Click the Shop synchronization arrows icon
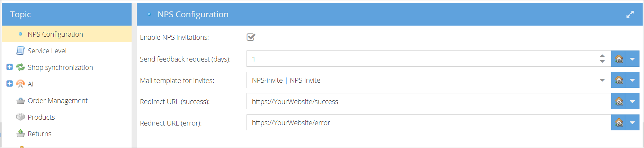 [x=20, y=67]
